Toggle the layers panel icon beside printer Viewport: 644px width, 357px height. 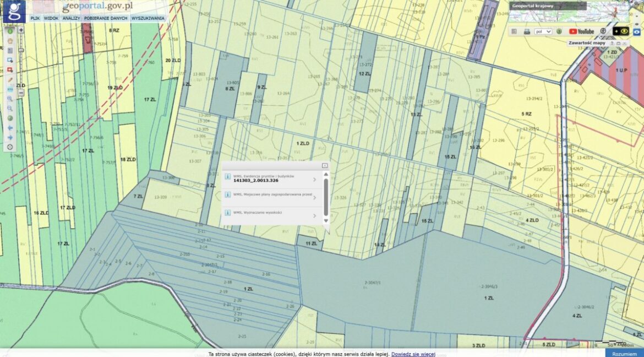point(514,31)
